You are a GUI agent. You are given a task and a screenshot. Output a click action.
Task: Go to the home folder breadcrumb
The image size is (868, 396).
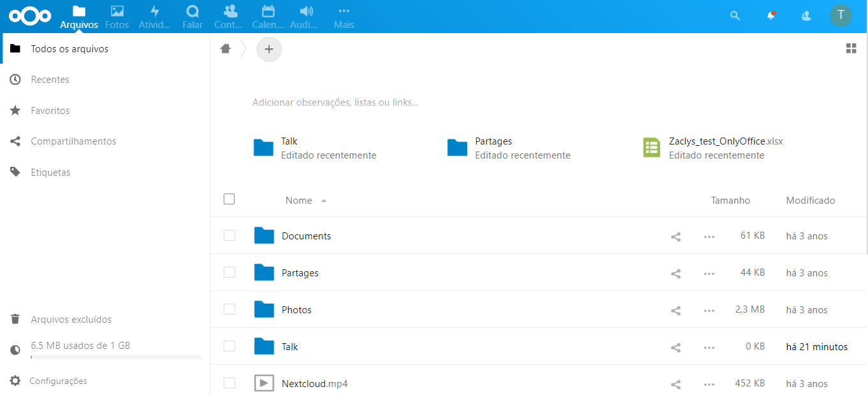click(x=225, y=49)
